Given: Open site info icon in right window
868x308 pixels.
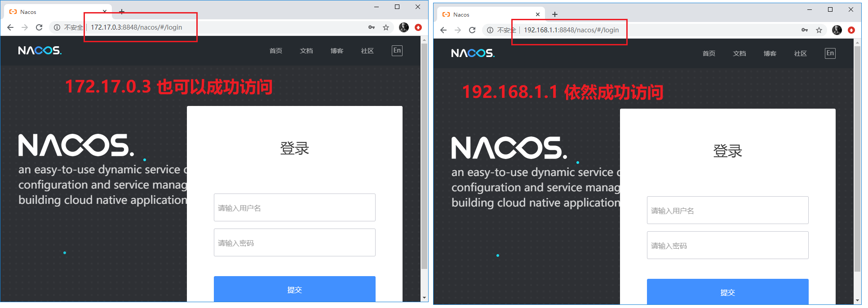Looking at the screenshot, I should [x=490, y=30].
